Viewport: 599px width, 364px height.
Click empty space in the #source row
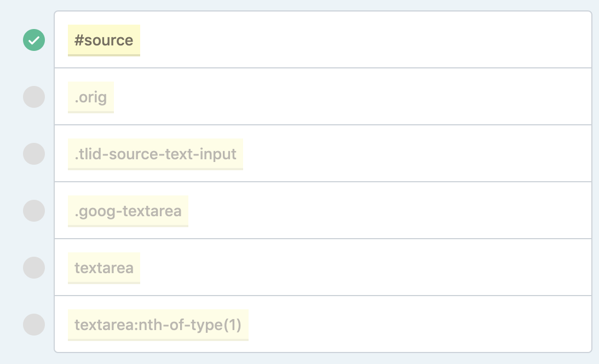tap(363, 40)
